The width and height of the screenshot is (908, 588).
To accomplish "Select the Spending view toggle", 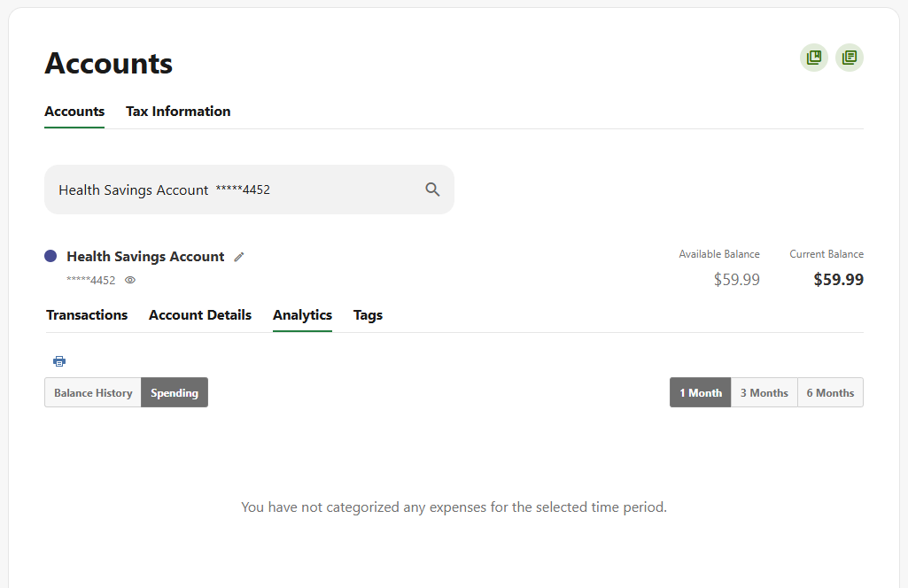I will click(175, 392).
